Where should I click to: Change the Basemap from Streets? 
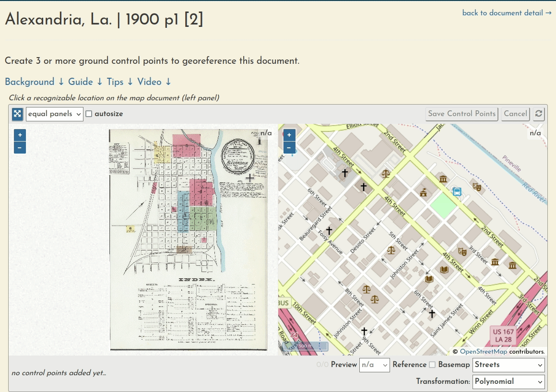[x=508, y=365]
